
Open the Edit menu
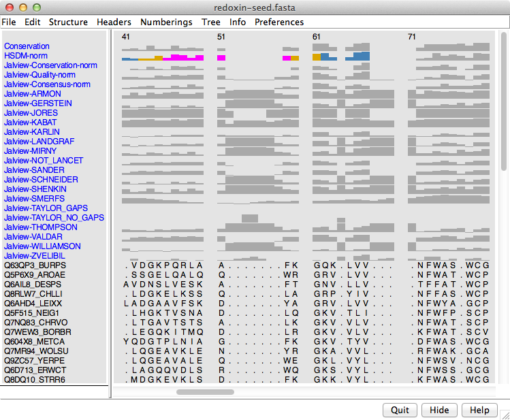pyautogui.click(x=33, y=22)
